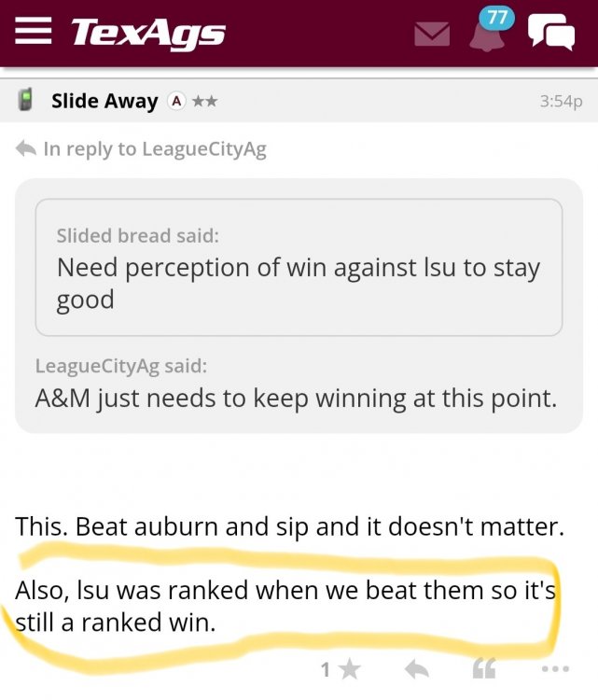The width and height of the screenshot is (598, 700).
Task: Expand more options ellipsis menu
Action: (554, 669)
